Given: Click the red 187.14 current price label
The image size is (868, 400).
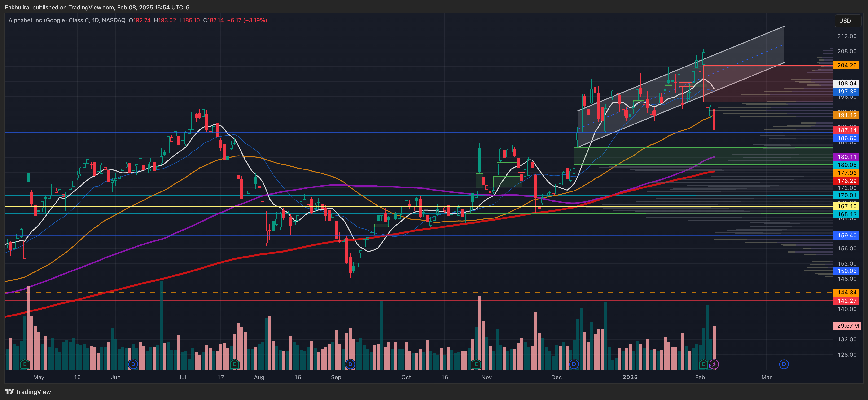Looking at the screenshot, I should [846, 130].
